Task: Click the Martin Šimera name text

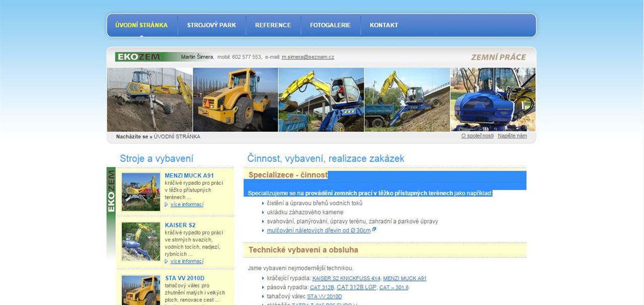Action: tap(197, 57)
